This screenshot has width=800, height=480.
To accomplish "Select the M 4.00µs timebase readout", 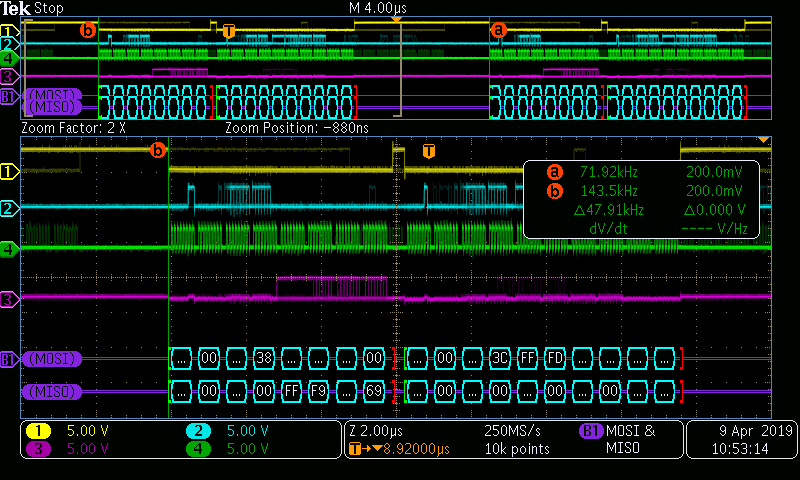I will click(378, 8).
